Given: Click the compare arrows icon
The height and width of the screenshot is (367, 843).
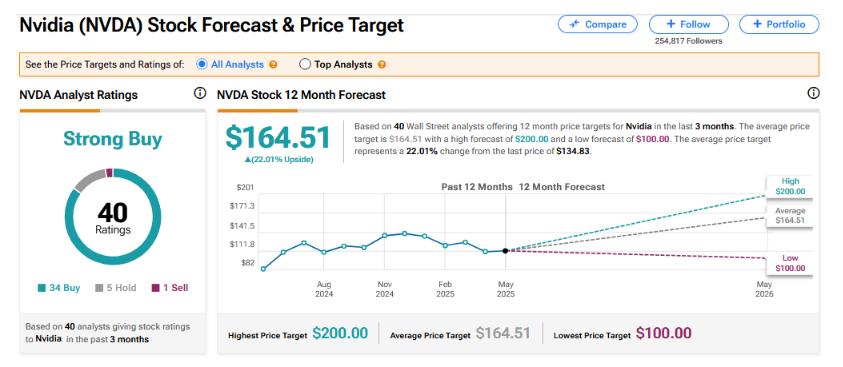Looking at the screenshot, I should [574, 24].
